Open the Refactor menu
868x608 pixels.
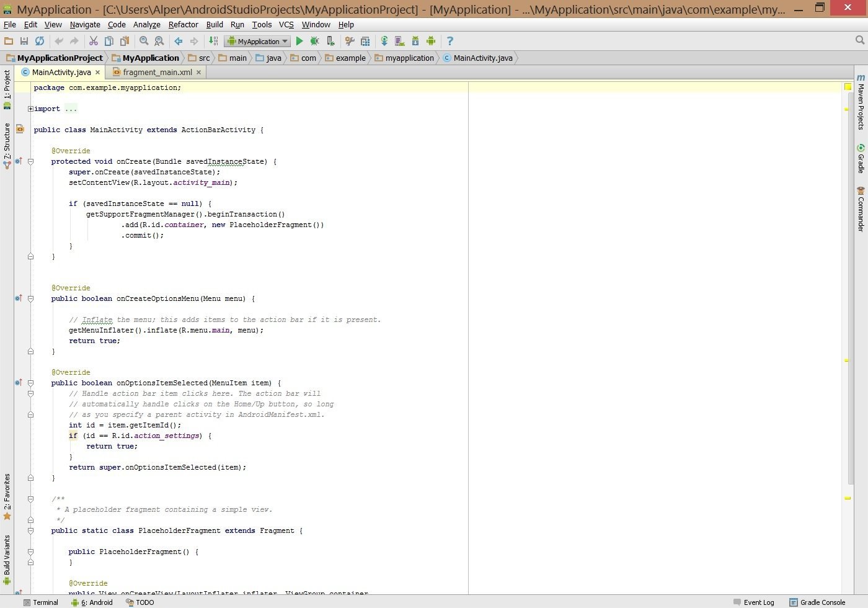coord(184,24)
